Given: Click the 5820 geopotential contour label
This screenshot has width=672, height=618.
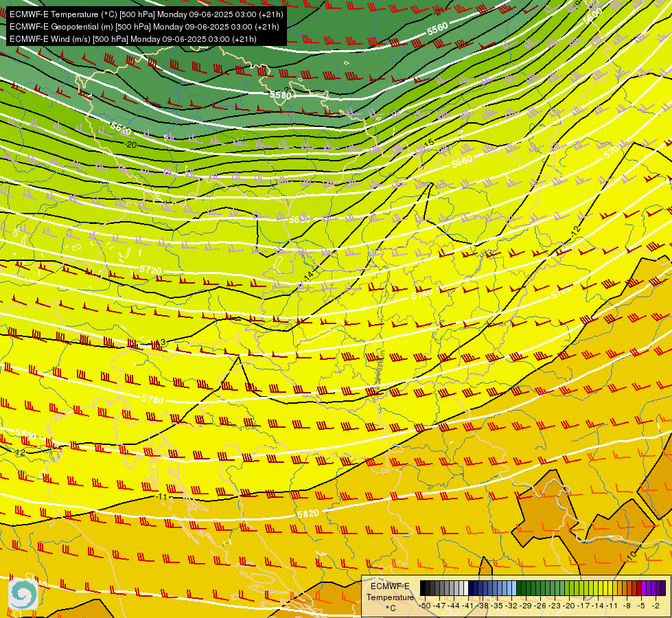Looking at the screenshot, I should [308, 514].
